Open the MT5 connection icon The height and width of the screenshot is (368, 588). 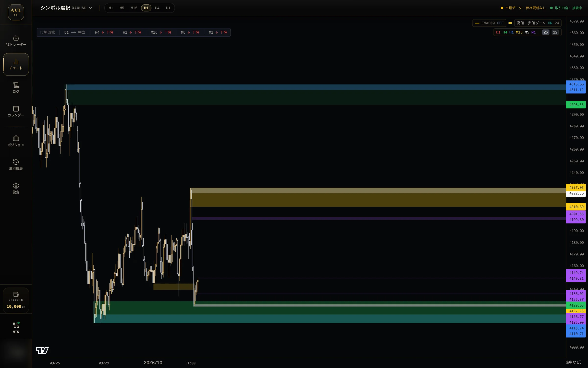click(16, 328)
